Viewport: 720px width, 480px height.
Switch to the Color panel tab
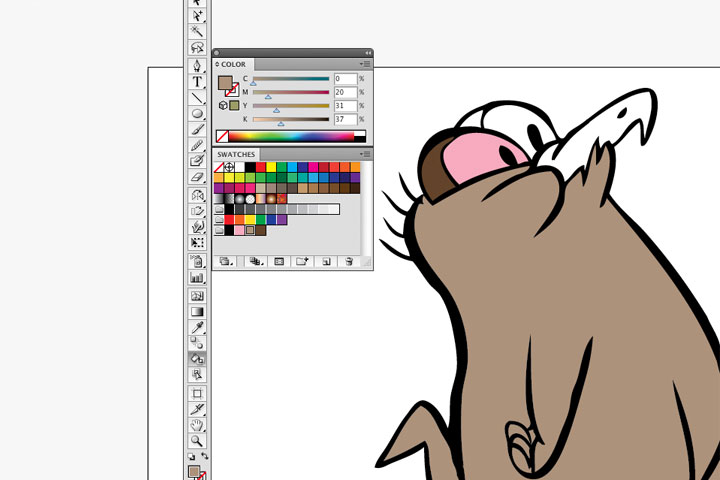tap(233, 65)
